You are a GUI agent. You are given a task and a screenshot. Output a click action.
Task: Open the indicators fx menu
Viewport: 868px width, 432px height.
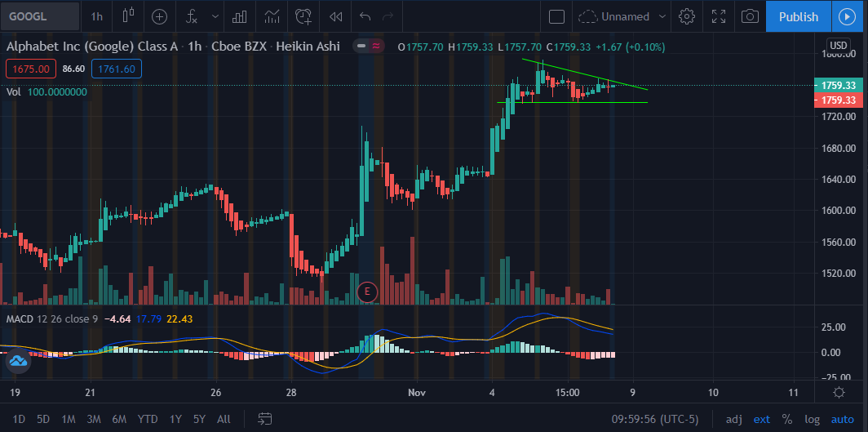click(x=192, y=16)
